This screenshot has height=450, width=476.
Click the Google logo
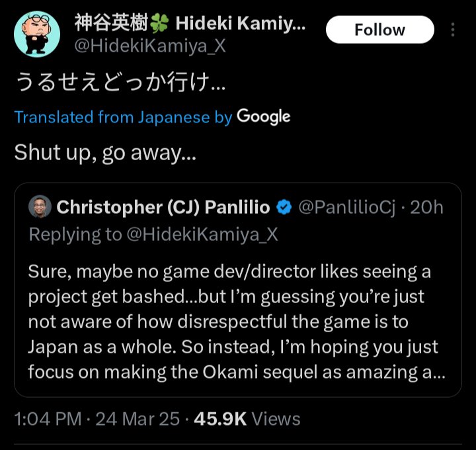(263, 117)
